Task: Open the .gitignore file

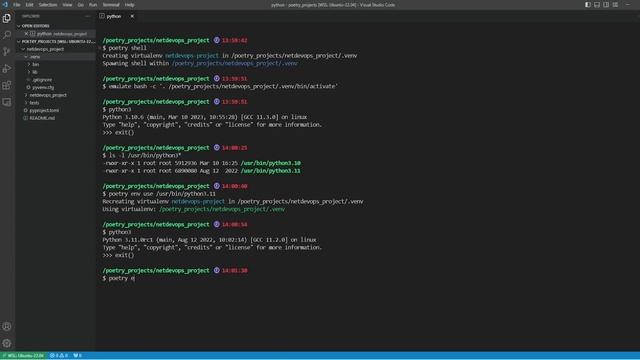Action: [x=42, y=80]
